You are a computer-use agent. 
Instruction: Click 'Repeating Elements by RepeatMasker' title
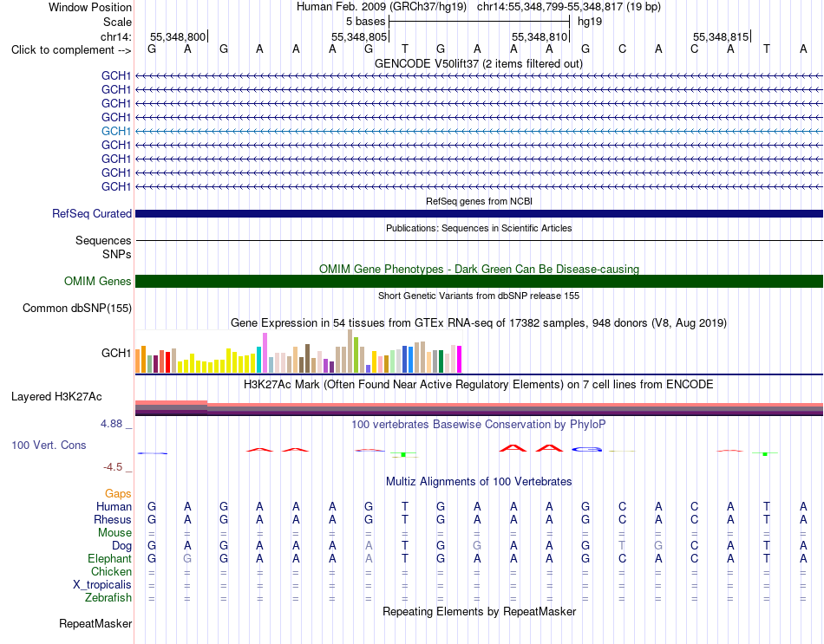[x=479, y=611]
